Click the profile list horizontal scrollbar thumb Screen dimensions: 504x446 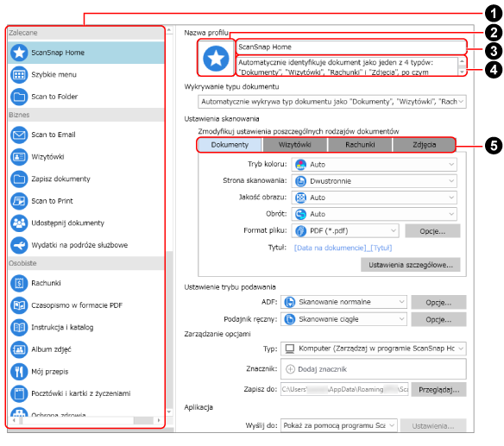[x=143, y=420]
